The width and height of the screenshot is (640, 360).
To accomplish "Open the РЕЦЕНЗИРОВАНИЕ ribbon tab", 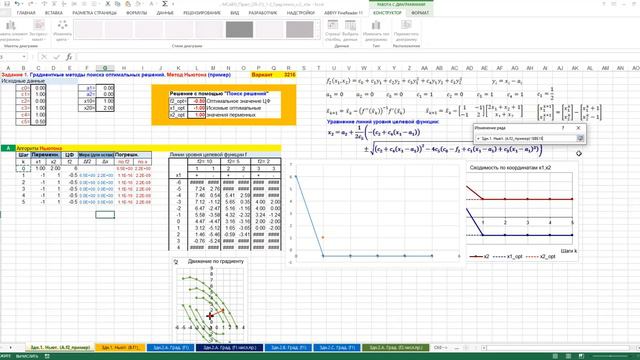I will pyautogui.click(x=202, y=13).
